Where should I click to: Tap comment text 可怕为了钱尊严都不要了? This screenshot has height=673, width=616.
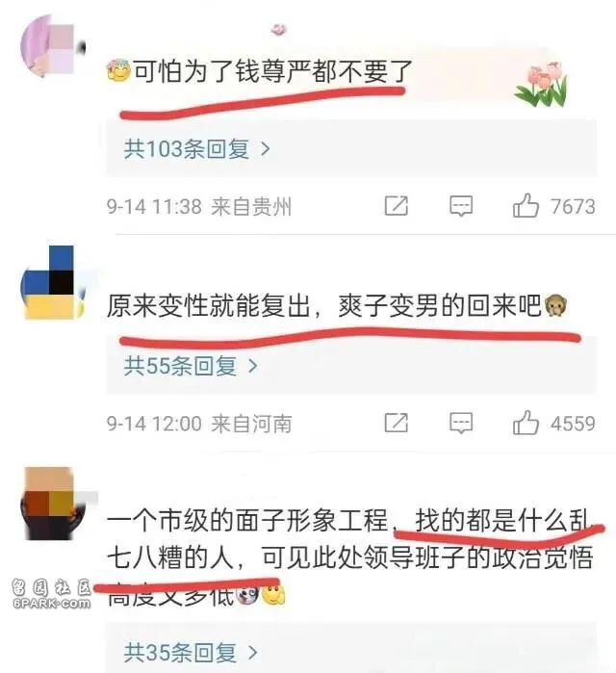[x=272, y=71]
